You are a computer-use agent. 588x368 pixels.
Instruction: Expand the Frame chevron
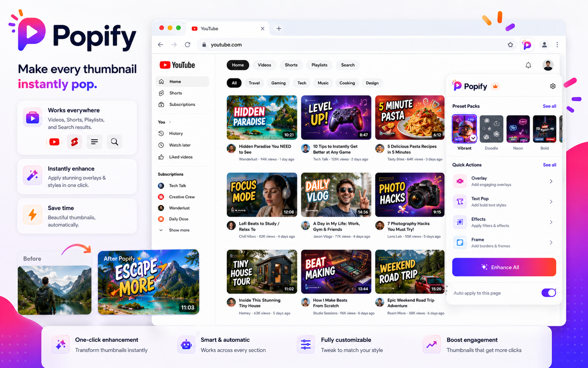[551, 242]
